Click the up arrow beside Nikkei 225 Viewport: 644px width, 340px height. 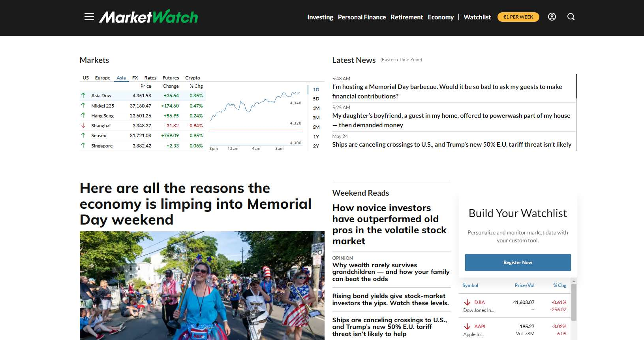[83, 106]
